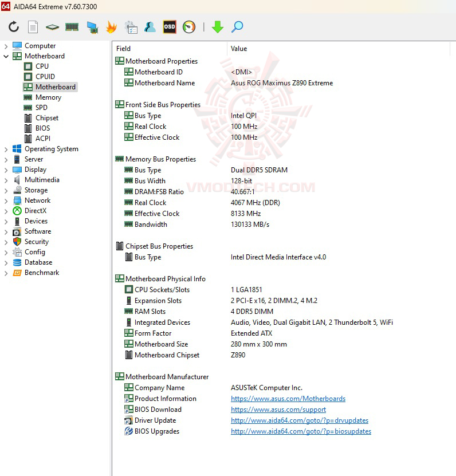This screenshot has width=456, height=476.
Task: Open the Report page icon in the toolbar
Action: [33, 27]
